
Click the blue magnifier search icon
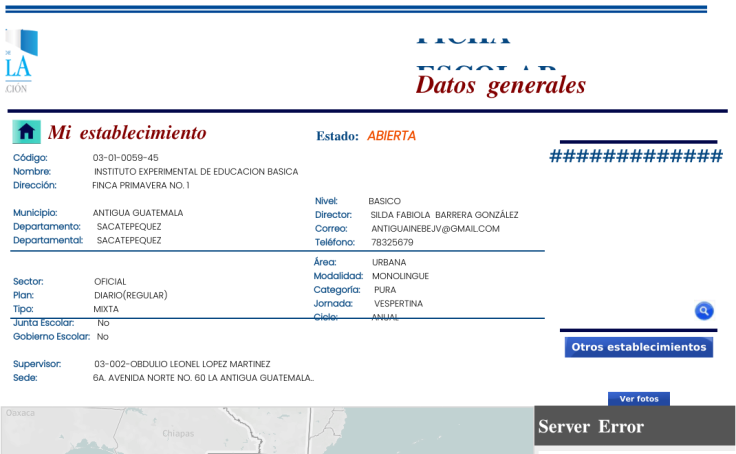[x=704, y=311]
